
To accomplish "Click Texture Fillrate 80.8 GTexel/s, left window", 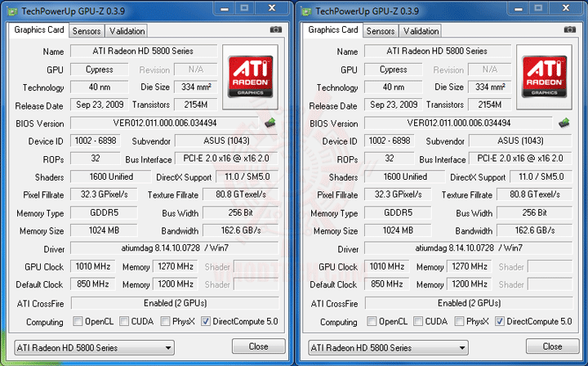I will (241, 194).
